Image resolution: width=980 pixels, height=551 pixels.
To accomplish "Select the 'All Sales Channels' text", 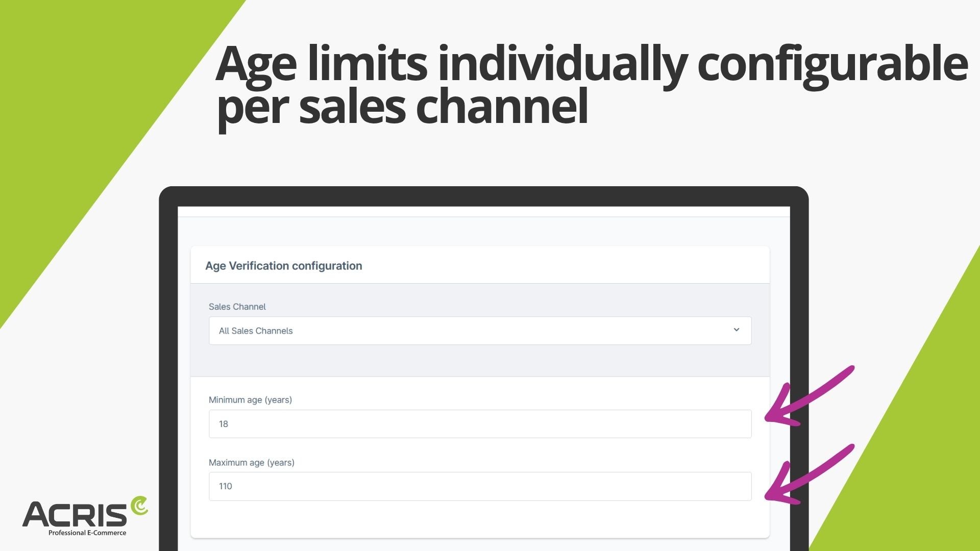I will tap(256, 331).
